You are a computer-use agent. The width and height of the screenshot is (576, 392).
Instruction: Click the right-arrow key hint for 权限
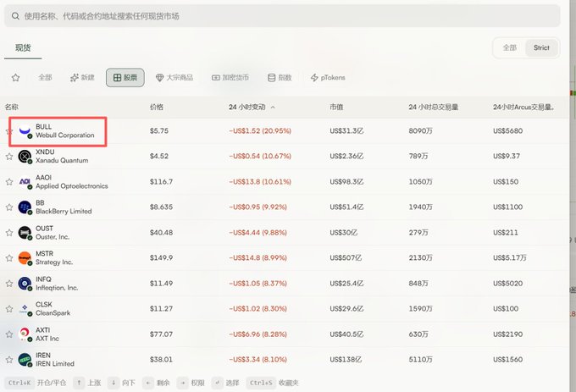pos(182,383)
